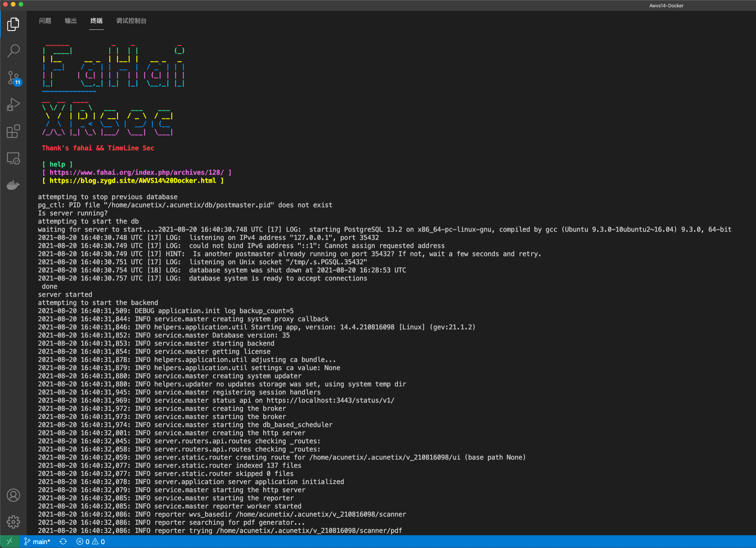Image resolution: width=756 pixels, height=548 pixels.
Task: Click the 'attempting to start the backend' line
Action: pyautogui.click(x=98, y=302)
